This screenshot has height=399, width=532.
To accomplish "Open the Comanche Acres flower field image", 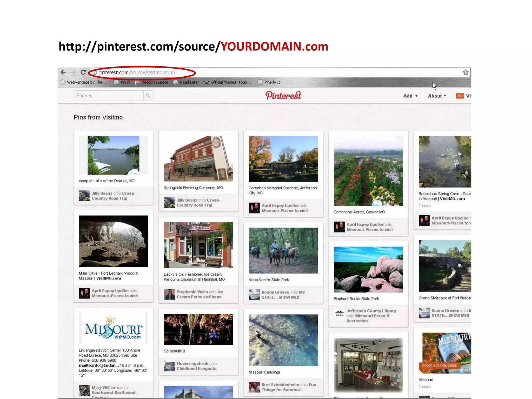I will pyautogui.click(x=368, y=171).
